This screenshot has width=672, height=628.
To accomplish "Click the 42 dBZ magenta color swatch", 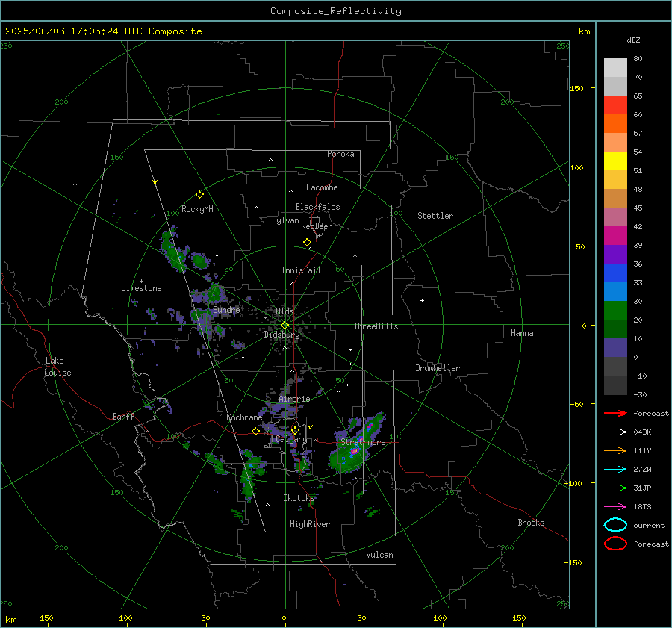I will [615, 236].
